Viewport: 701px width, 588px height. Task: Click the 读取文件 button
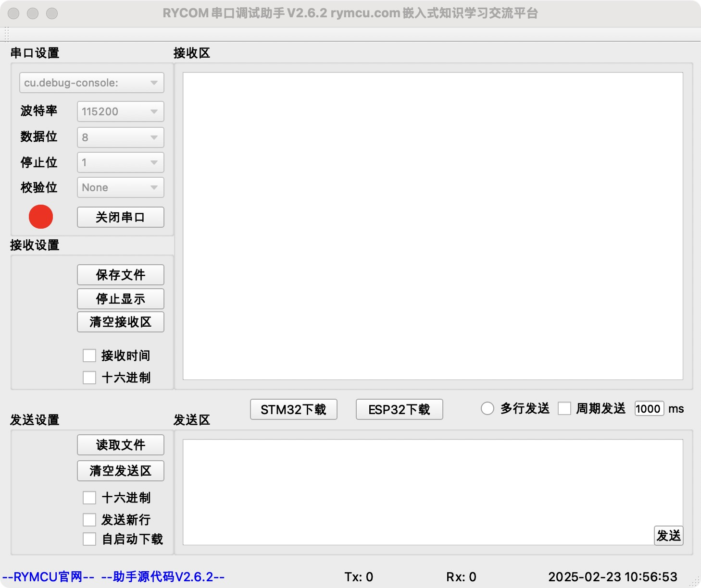point(120,445)
